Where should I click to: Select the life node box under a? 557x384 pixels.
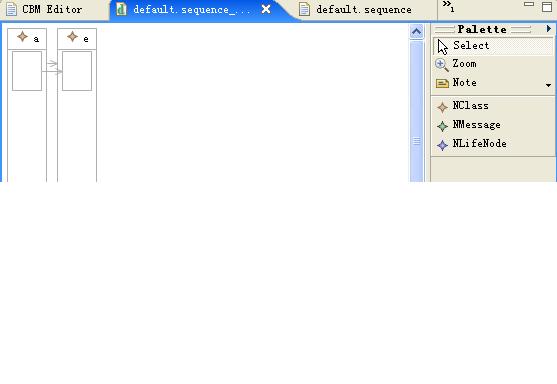(27, 71)
